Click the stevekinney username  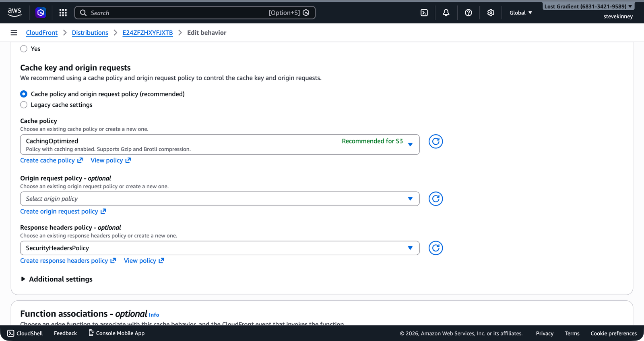click(618, 17)
